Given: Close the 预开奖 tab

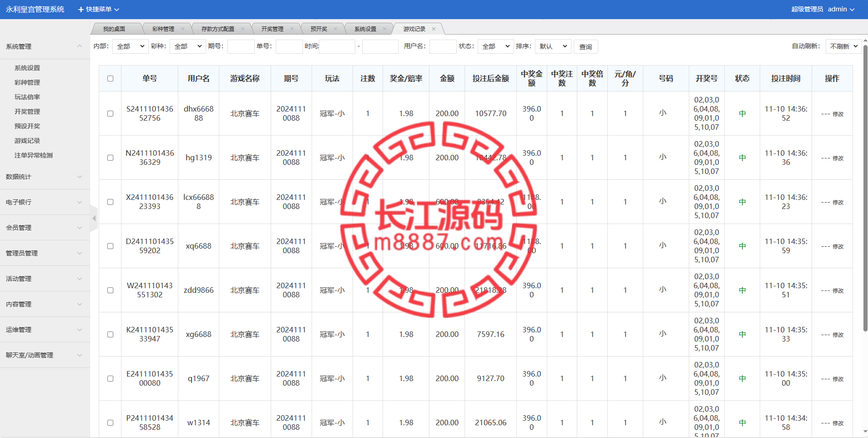Looking at the screenshot, I should 336,29.
